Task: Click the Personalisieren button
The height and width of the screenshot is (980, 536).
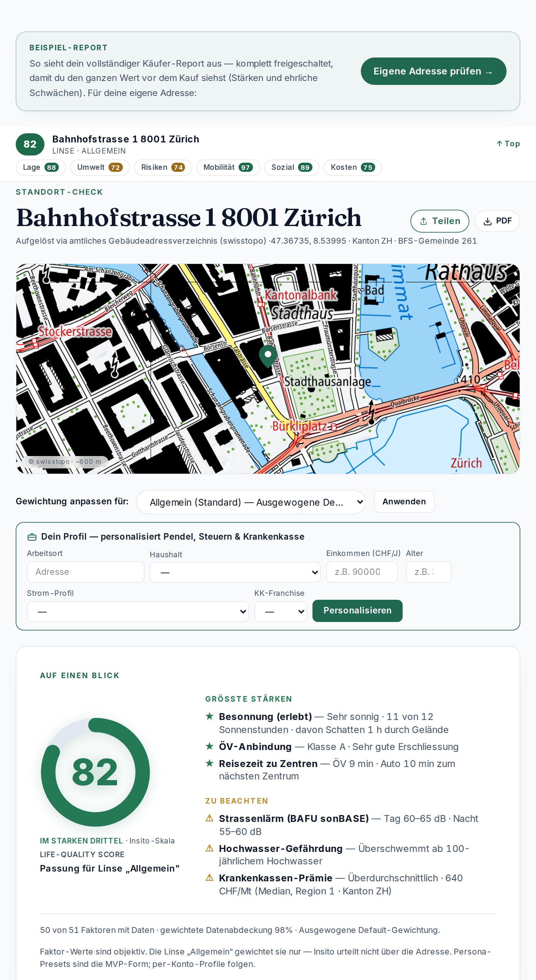Action: point(358,611)
